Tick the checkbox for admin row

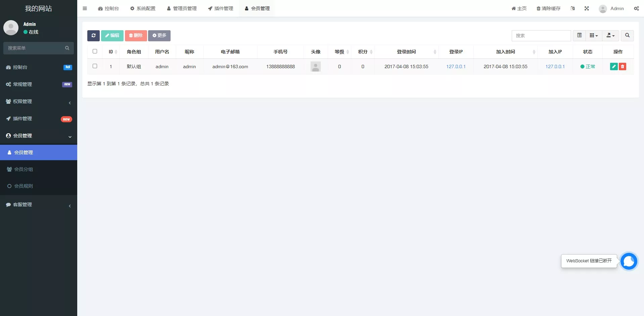coord(95,66)
